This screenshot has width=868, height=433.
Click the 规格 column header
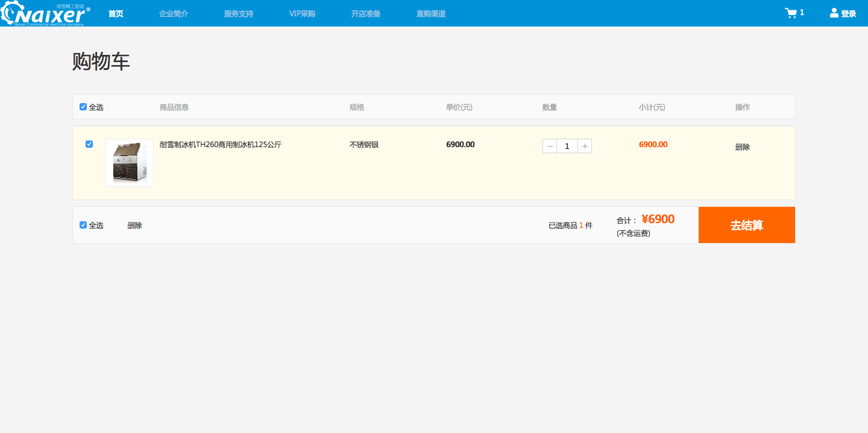(357, 107)
